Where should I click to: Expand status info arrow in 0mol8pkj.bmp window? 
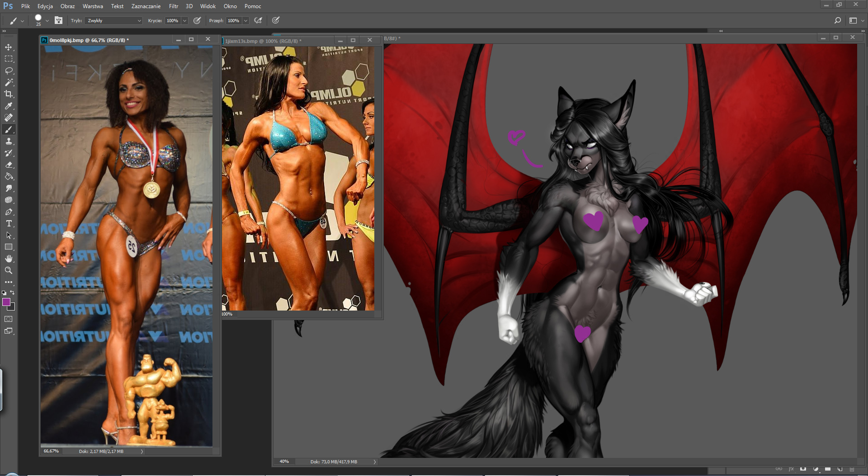[142, 452]
